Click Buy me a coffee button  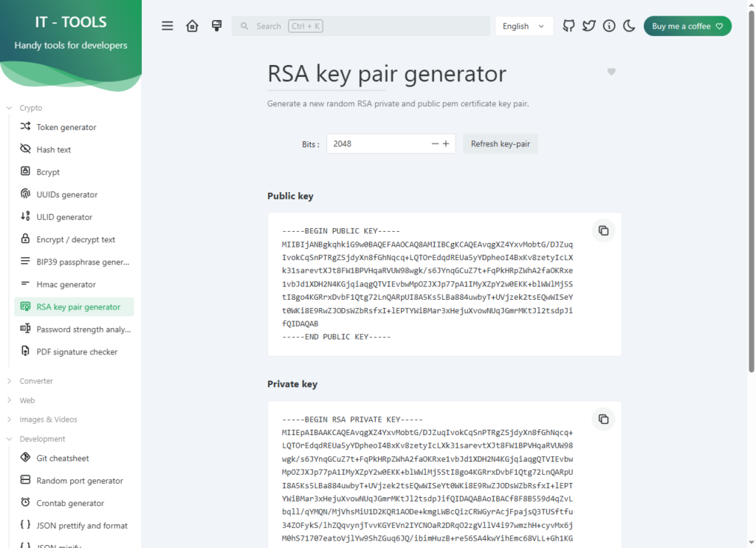[x=687, y=26]
